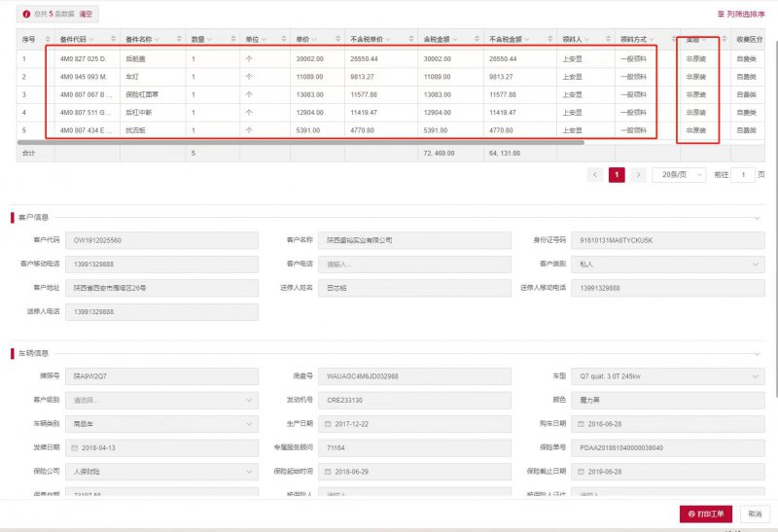Click sort arrows on 单价 column header
Image resolution: width=778 pixels, height=532 pixels.
tap(337, 39)
